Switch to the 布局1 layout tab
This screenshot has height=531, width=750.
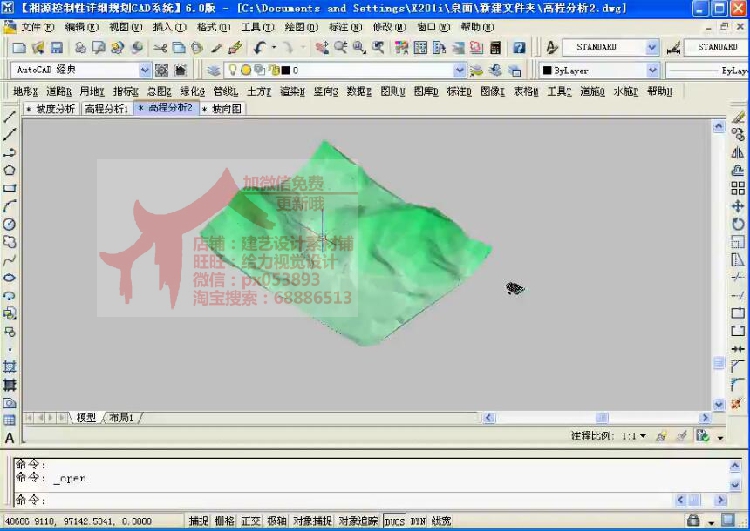tap(121, 418)
